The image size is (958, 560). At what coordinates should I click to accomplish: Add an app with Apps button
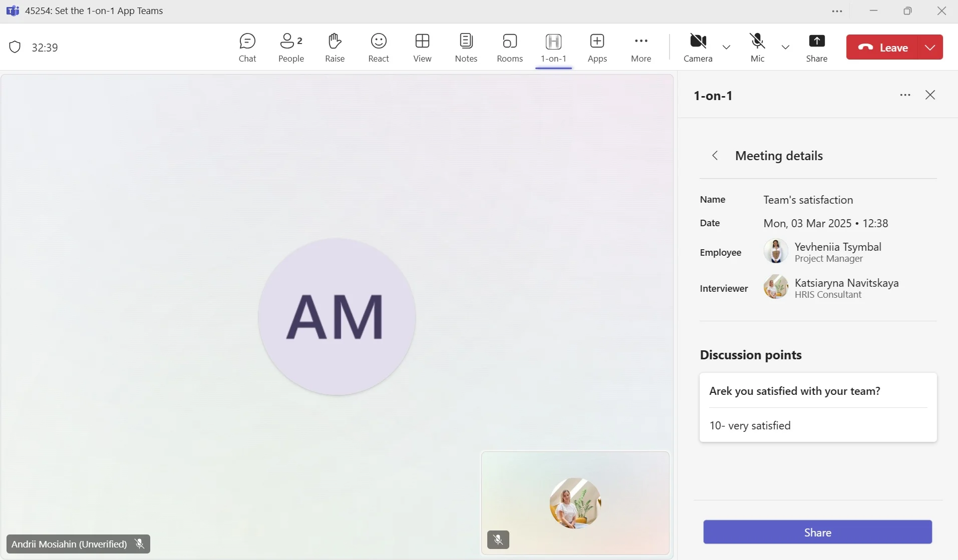(x=597, y=48)
